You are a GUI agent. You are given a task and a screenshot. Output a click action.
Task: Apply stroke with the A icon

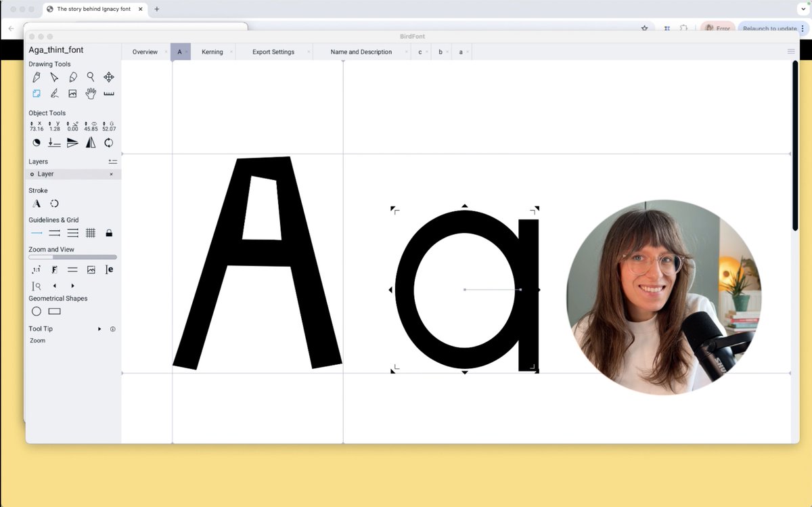point(37,203)
